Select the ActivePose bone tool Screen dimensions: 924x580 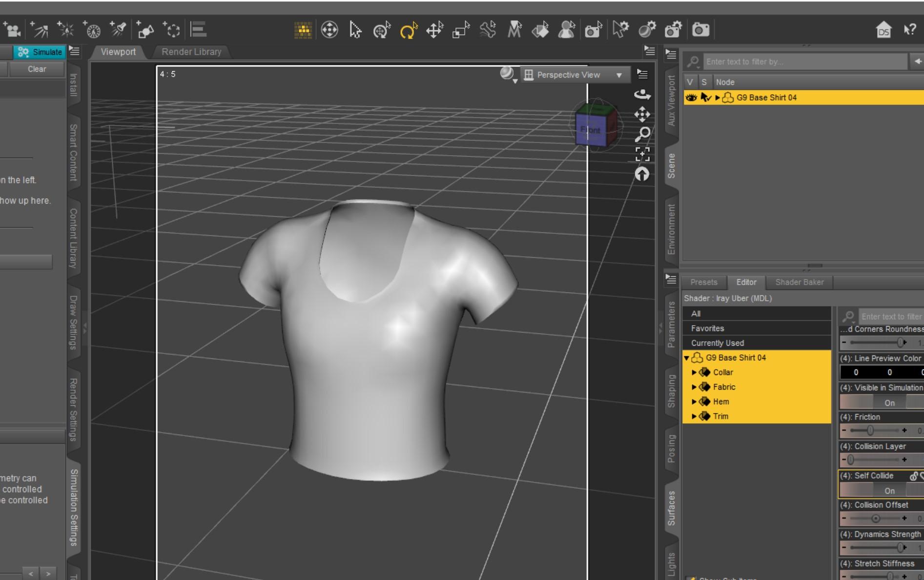click(488, 30)
